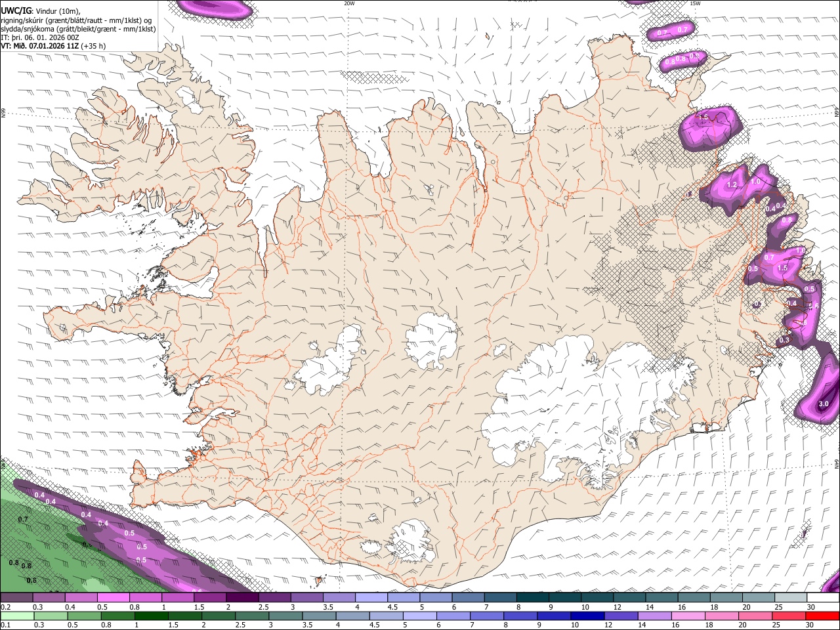Click the initial time 'IT: þri. 06. 01. 2026 00Z'
Viewport: 840px width, 630px height.
40,37
